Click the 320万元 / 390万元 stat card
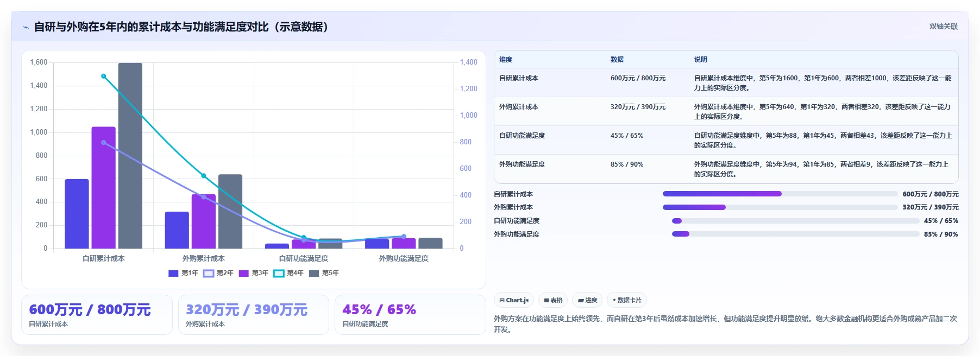The image size is (980, 356). [254, 315]
